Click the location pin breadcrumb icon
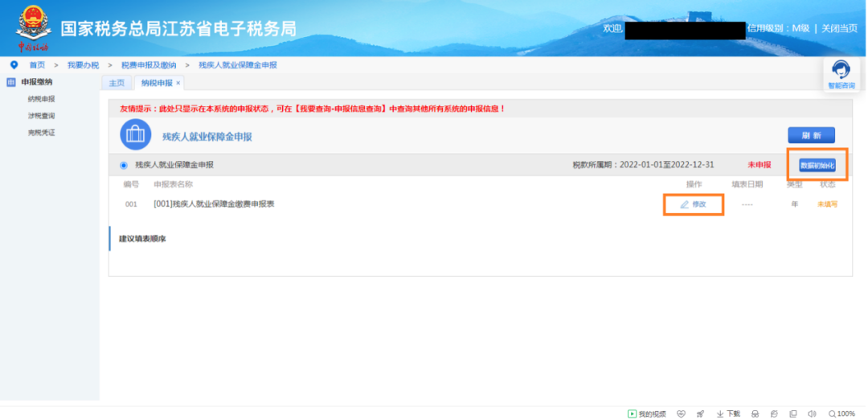 coord(14,65)
